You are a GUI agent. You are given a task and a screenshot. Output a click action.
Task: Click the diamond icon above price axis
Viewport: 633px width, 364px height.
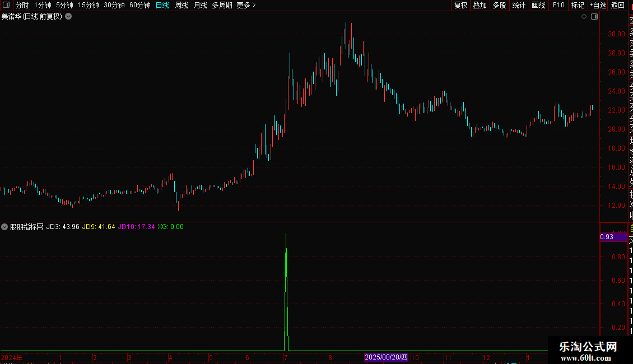584,17
